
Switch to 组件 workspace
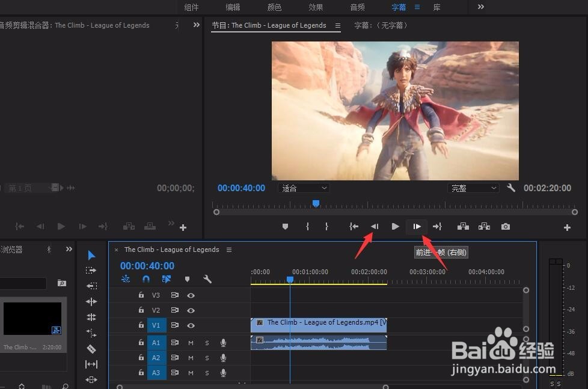click(x=192, y=7)
